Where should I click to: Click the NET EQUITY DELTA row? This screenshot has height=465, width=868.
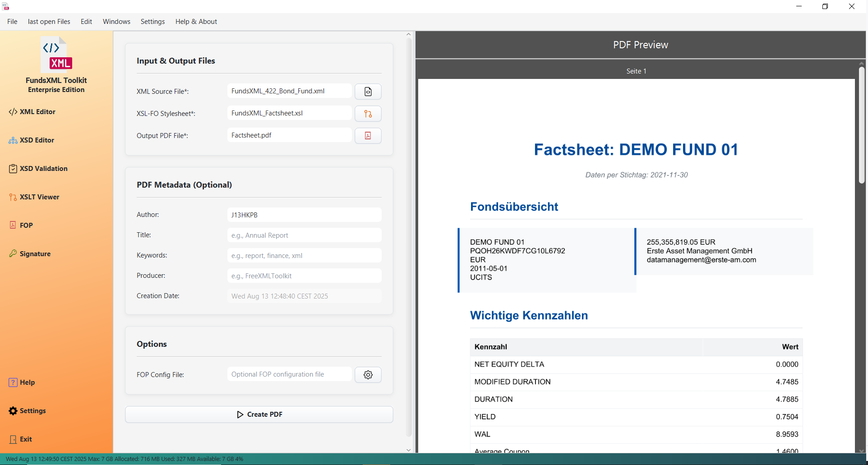coord(636,364)
